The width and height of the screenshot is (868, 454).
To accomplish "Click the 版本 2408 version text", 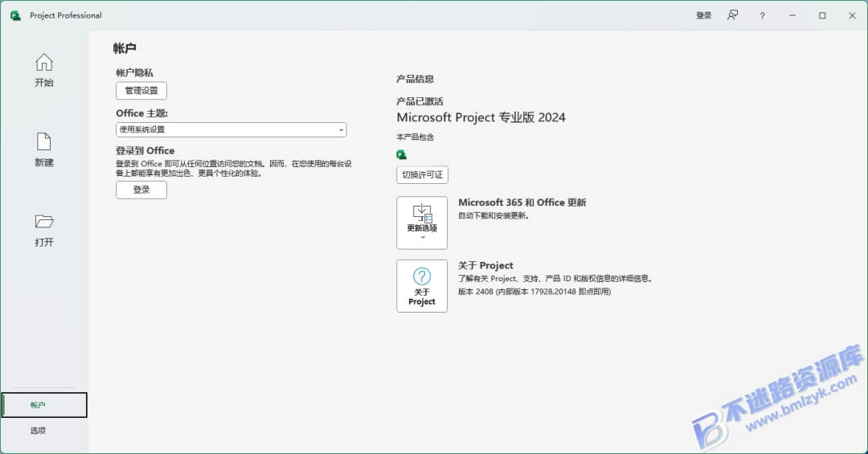I will (x=534, y=291).
